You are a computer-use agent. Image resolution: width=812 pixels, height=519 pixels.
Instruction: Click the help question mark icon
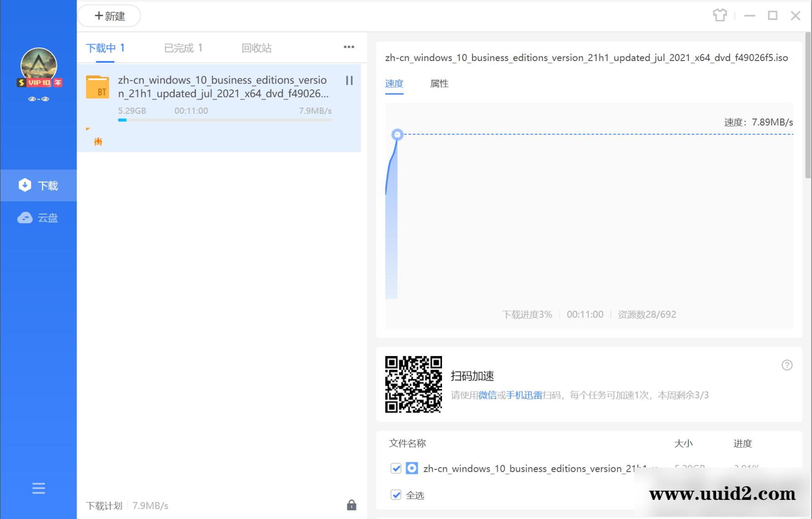(786, 365)
